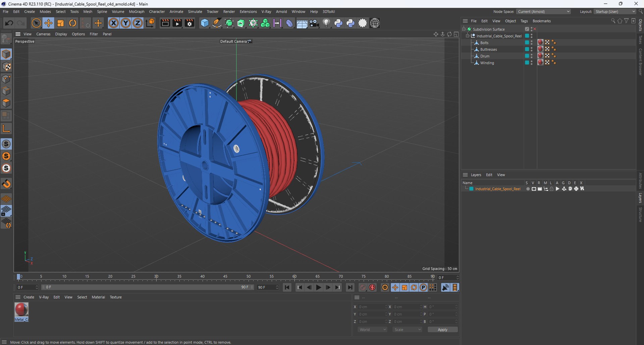The width and height of the screenshot is (644, 345).
Task: Switch to Edges mode
Action: [6, 91]
